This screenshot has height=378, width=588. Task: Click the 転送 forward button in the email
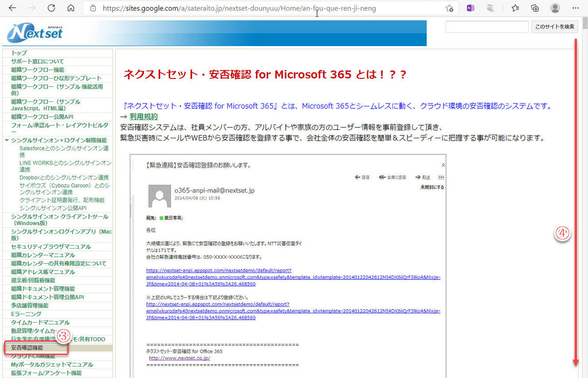[x=422, y=177]
